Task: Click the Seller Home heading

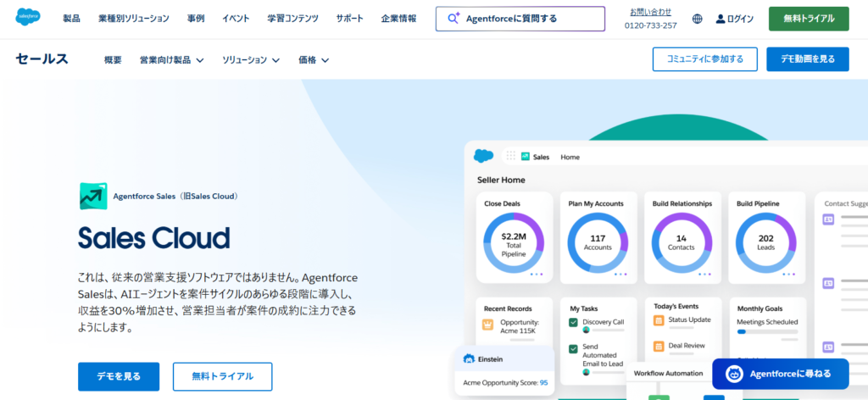Action: (x=501, y=180)
